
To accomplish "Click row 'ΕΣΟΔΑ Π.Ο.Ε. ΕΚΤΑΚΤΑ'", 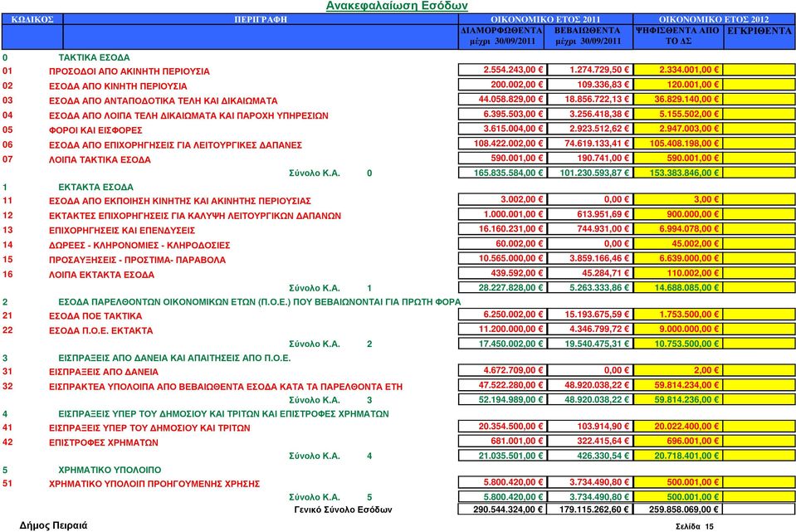I will tap(100, 330).
